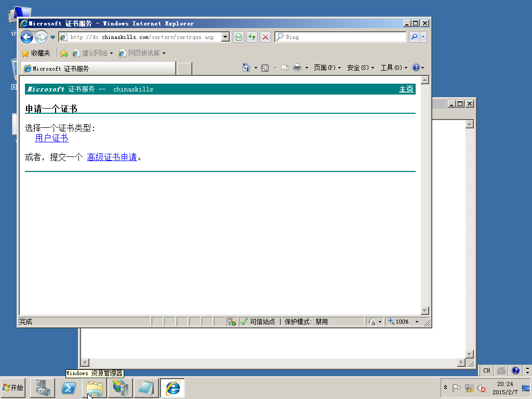The image size is (532, 399).
Task: Go back with the IE Back arrow
Action: (x=27, y=37)
